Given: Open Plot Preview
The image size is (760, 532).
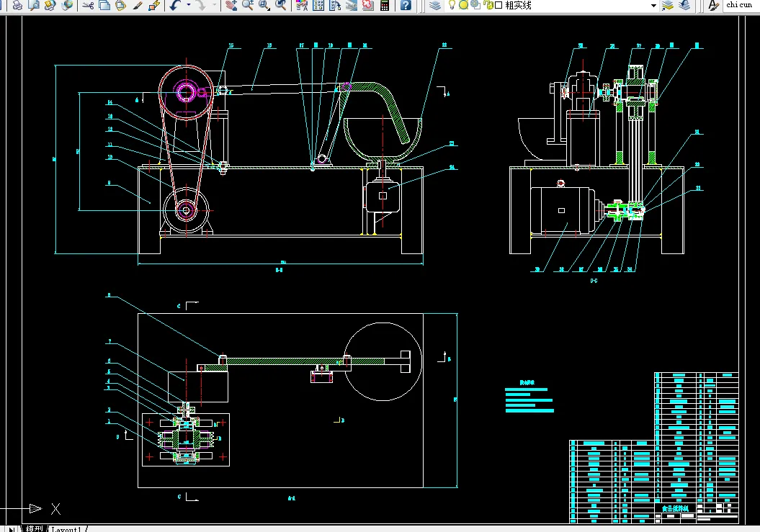Looking at the screenshot, I should (x=33, y=5).
